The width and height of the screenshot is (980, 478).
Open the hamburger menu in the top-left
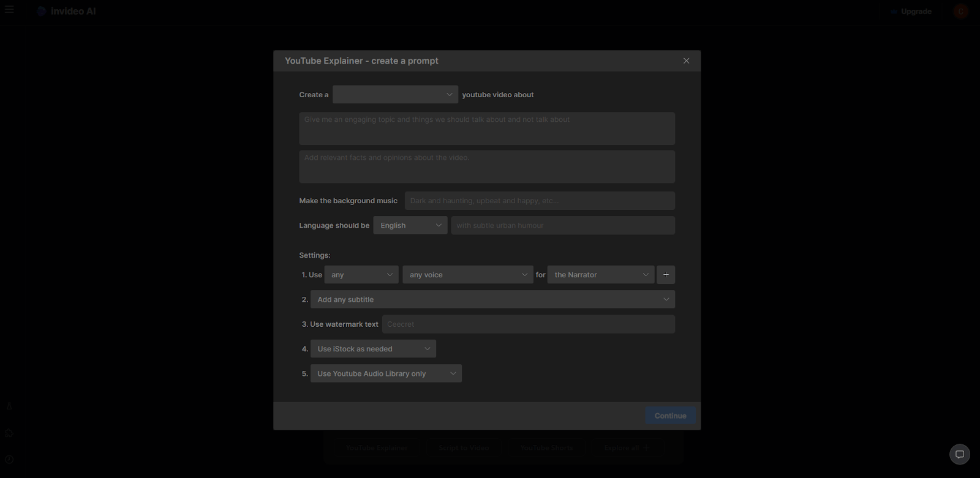9,10
